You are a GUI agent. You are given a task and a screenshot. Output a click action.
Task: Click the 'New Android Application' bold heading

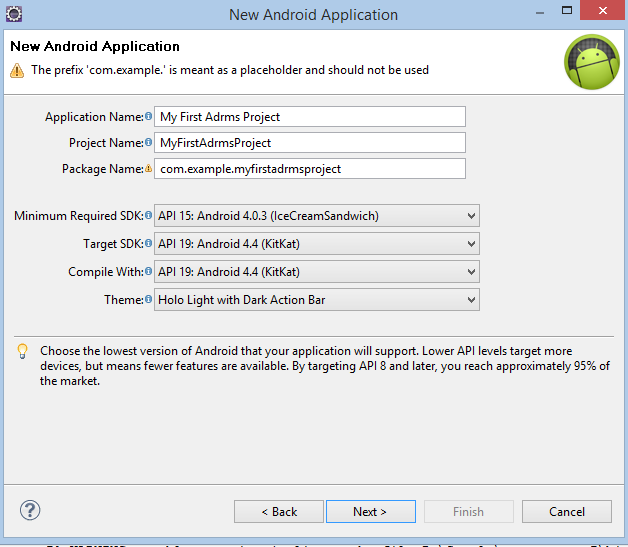coord(95,46)
